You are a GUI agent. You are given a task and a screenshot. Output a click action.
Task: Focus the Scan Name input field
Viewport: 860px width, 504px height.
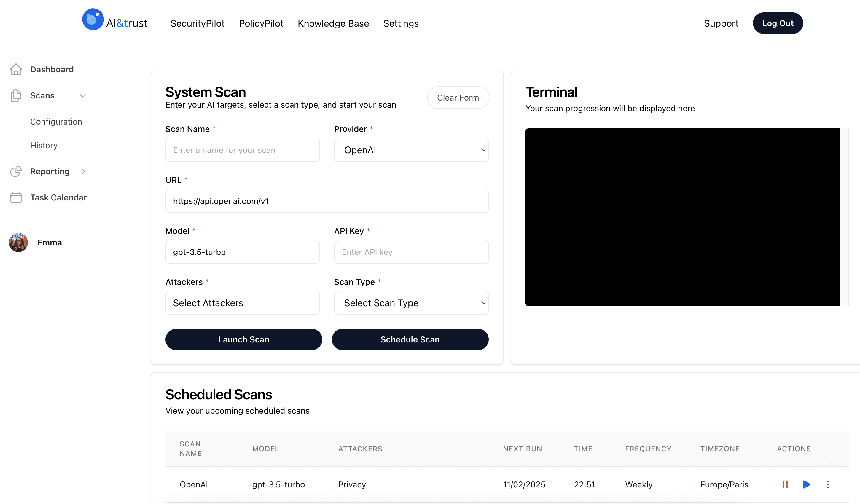tap(242, 150)
